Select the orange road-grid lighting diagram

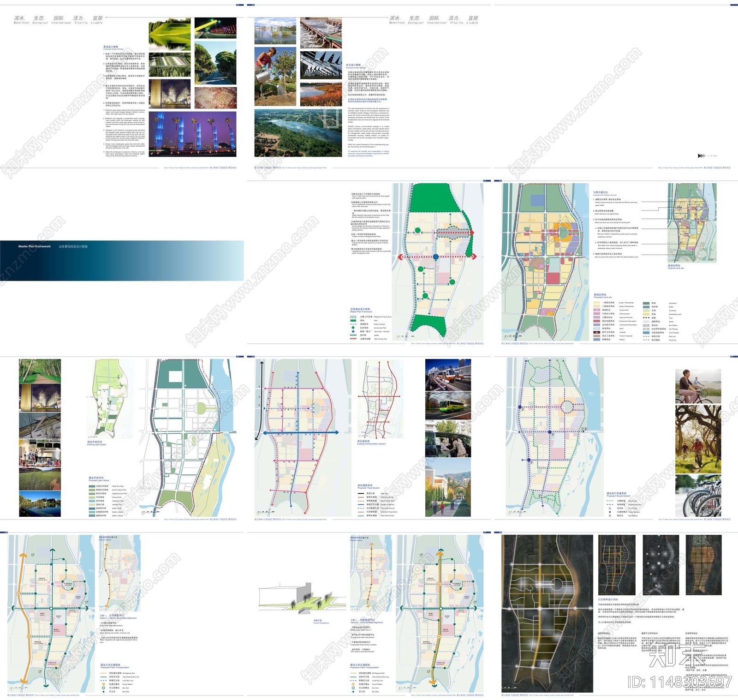point(617,565)
